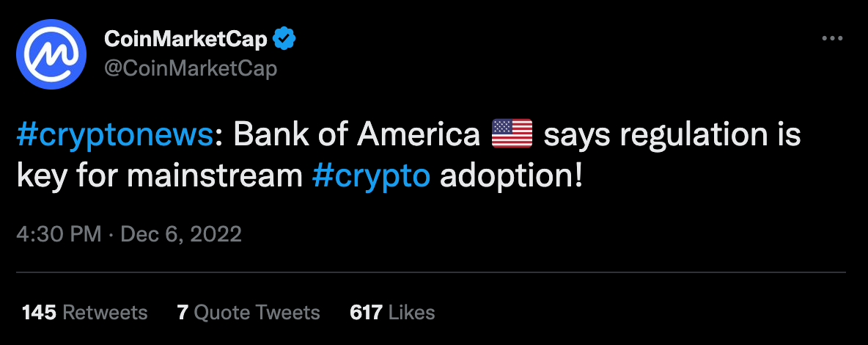Click the phrase key for mainstream

point(158,177)
